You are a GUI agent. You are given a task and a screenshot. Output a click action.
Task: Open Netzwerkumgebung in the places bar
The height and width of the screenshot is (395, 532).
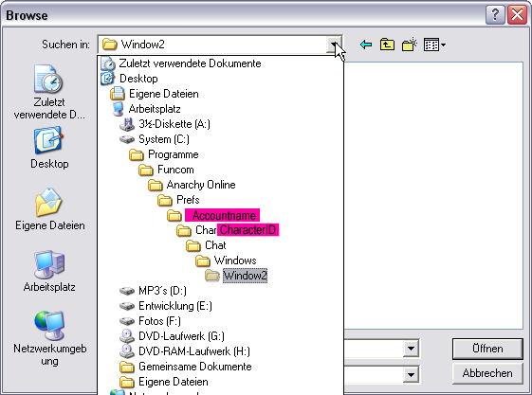coord(50,338)
